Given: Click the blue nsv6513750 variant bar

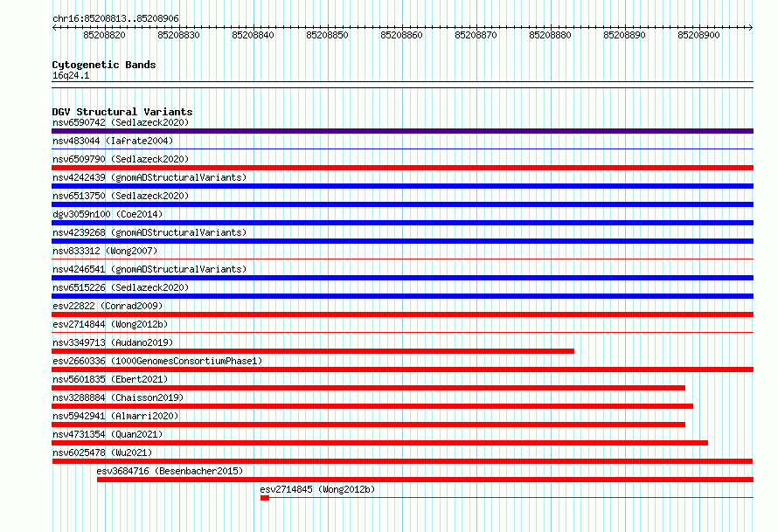Looking at the screenshot, I should pyautogui.click(x=402, y=204).
